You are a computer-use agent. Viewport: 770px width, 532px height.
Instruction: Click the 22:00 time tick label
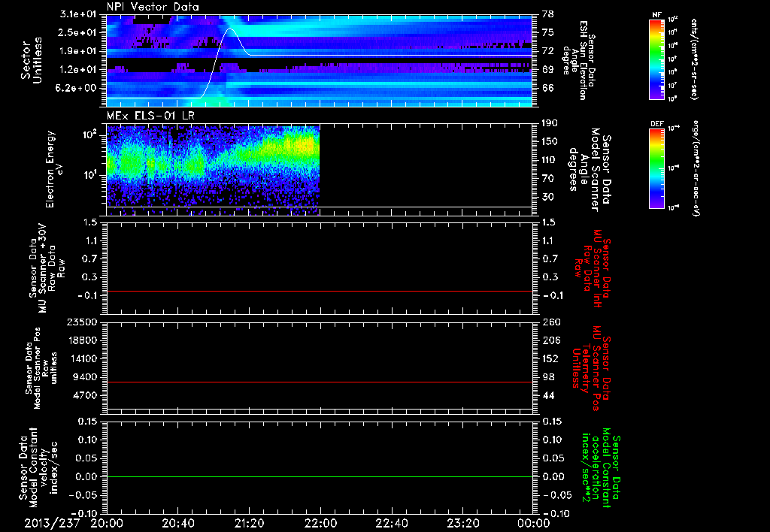(x=320, y=523)
